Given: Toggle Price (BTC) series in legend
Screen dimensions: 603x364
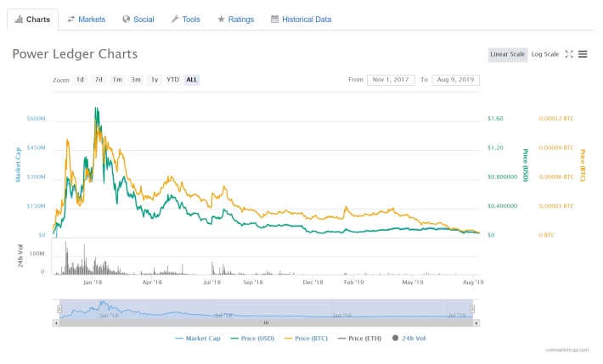Looking at the screenshot, I should (x=306, y=339).
